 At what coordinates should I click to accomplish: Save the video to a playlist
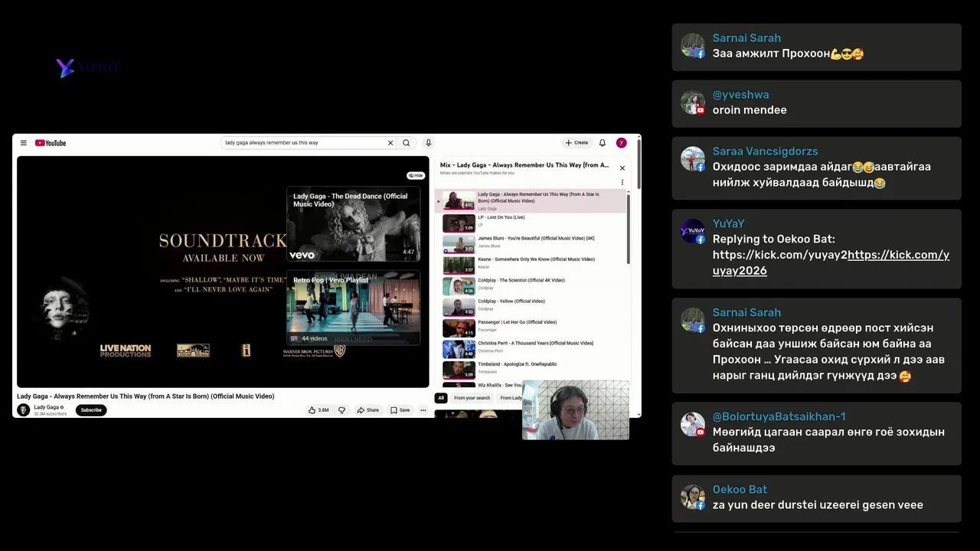click(400, 410)
